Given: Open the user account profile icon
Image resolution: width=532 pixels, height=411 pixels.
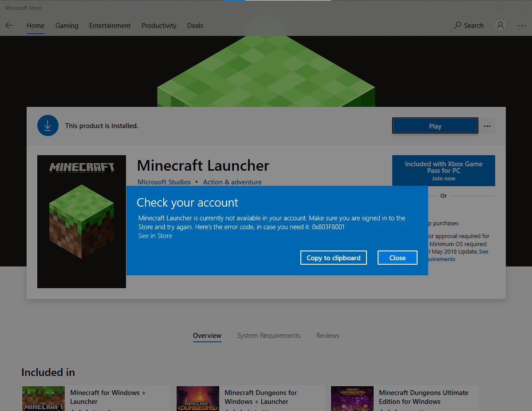Looking at the screenshot, I should [500, 25].
